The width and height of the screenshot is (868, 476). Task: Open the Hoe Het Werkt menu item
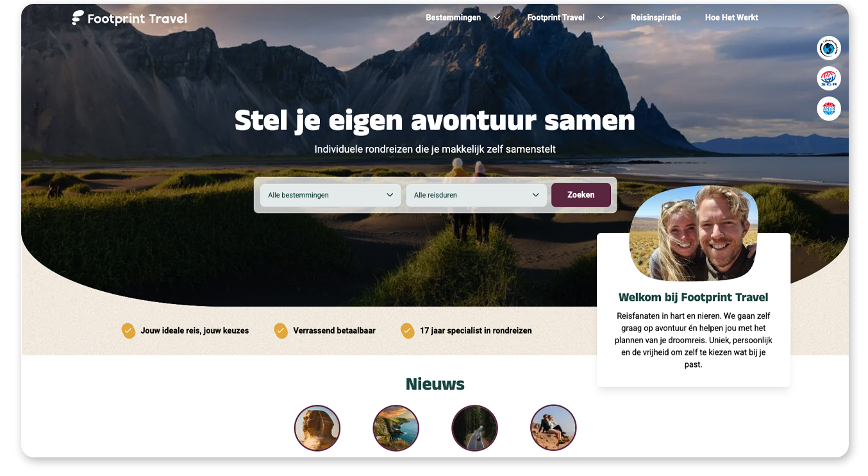731,18
